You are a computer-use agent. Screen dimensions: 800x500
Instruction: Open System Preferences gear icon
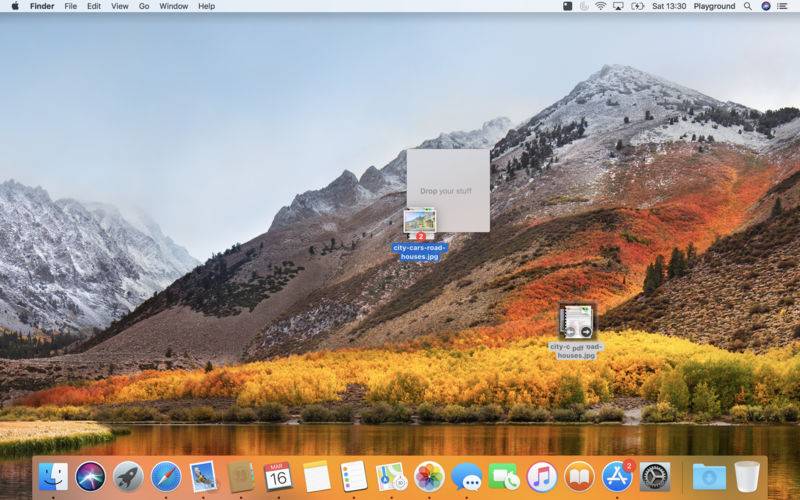tap(654, 476)
